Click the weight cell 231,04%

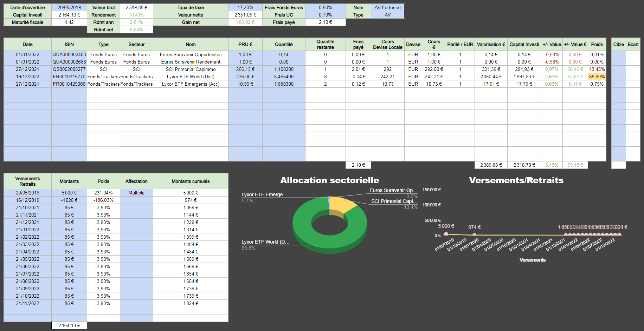[103, 193]
